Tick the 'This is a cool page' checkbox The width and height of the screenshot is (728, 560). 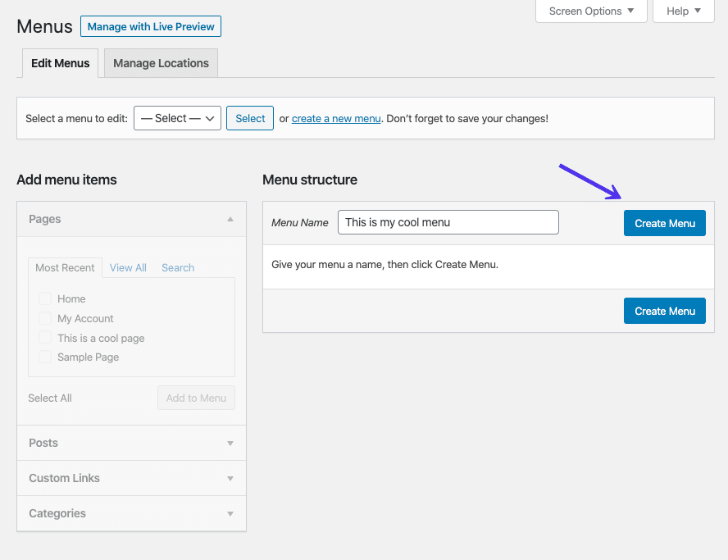(44, 338)
